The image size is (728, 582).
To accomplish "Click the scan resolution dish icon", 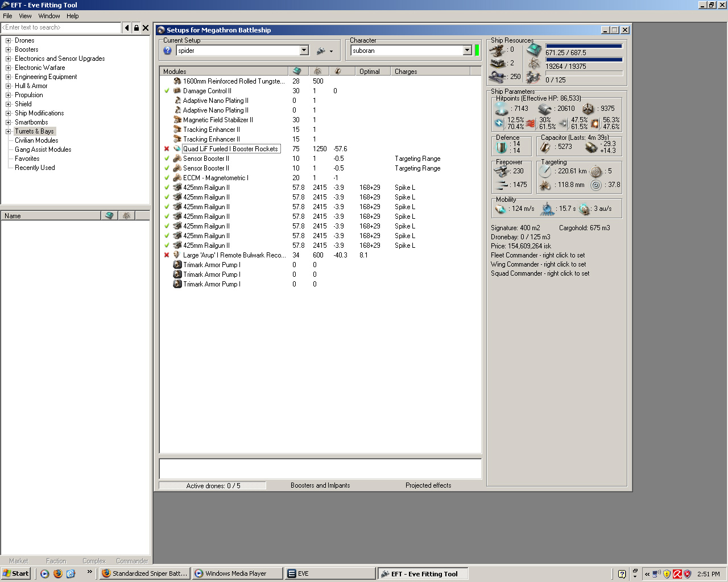I will tap(546, 185).
